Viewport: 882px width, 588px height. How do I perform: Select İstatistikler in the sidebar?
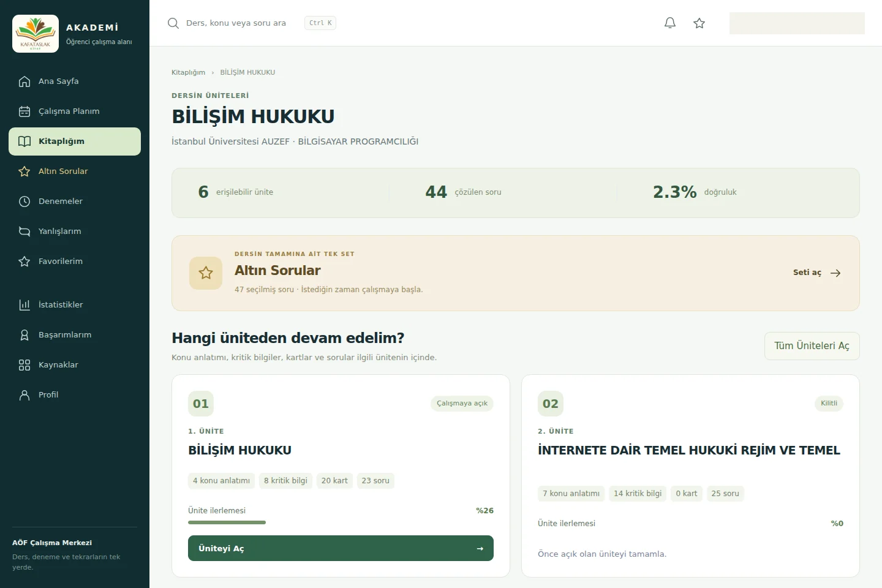[75, 305]
